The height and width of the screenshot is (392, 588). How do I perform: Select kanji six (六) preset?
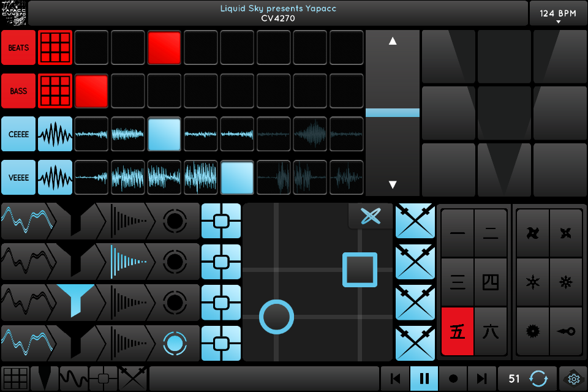tap(491, 331)
